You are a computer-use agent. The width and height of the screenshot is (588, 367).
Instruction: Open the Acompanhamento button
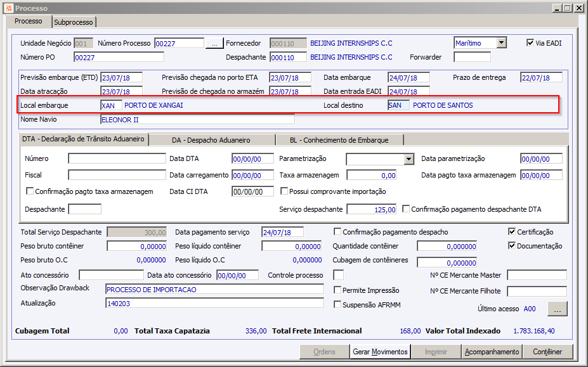coord(492,352)
